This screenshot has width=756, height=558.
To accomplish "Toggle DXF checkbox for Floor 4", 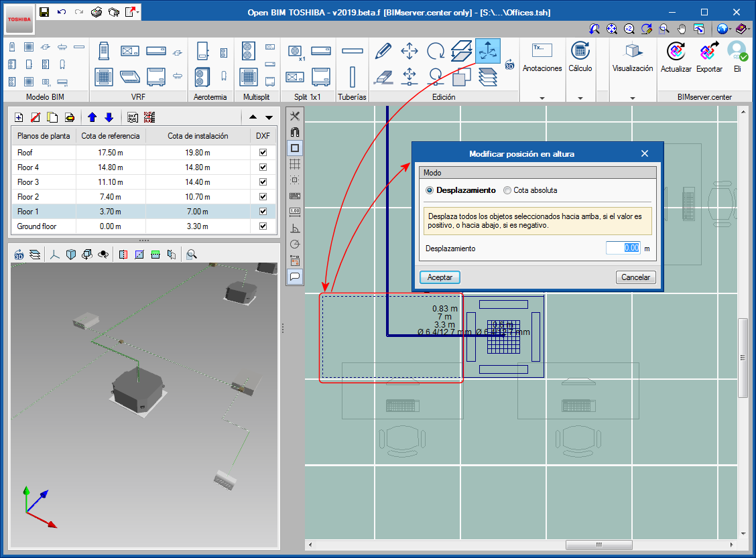I will 263,167.
